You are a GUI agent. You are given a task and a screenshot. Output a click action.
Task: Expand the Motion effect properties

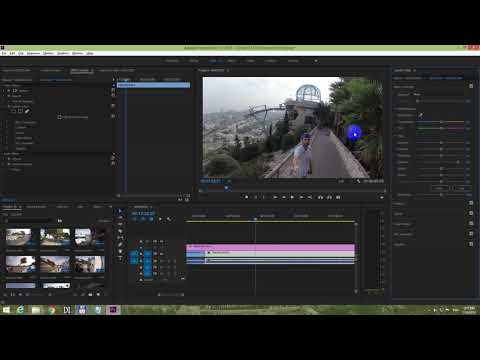4,90
